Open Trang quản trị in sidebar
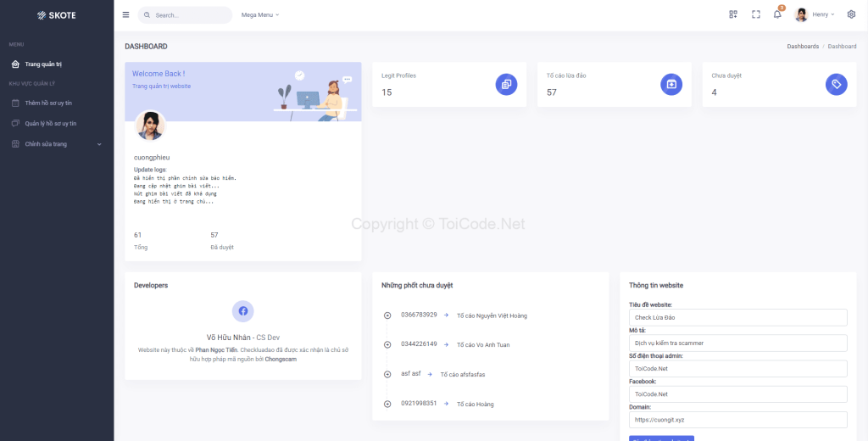The image size is (868, 441). [43, 64]
